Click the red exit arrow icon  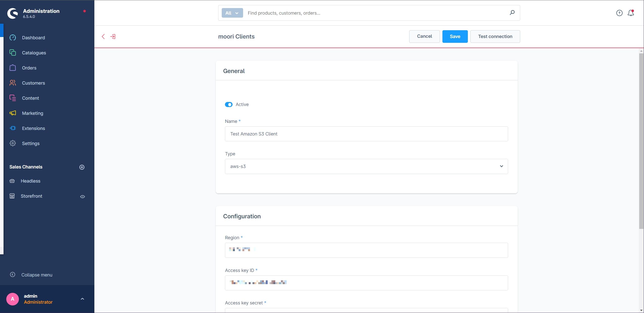[x=113, y=37]
